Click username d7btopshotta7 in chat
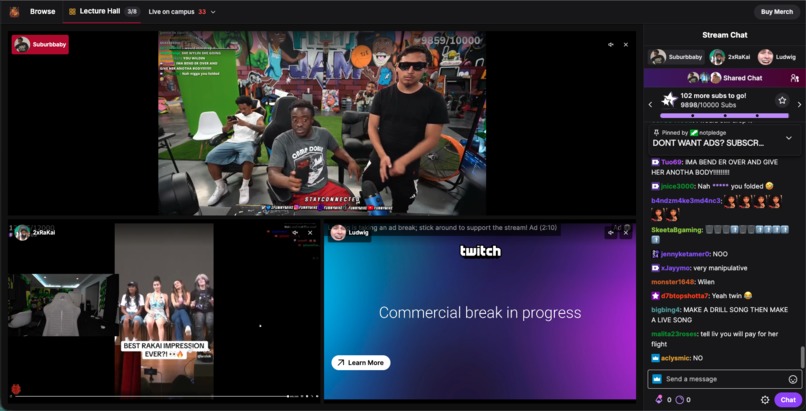The width and height of the screenshot is (806, 411). coord(685,296)
